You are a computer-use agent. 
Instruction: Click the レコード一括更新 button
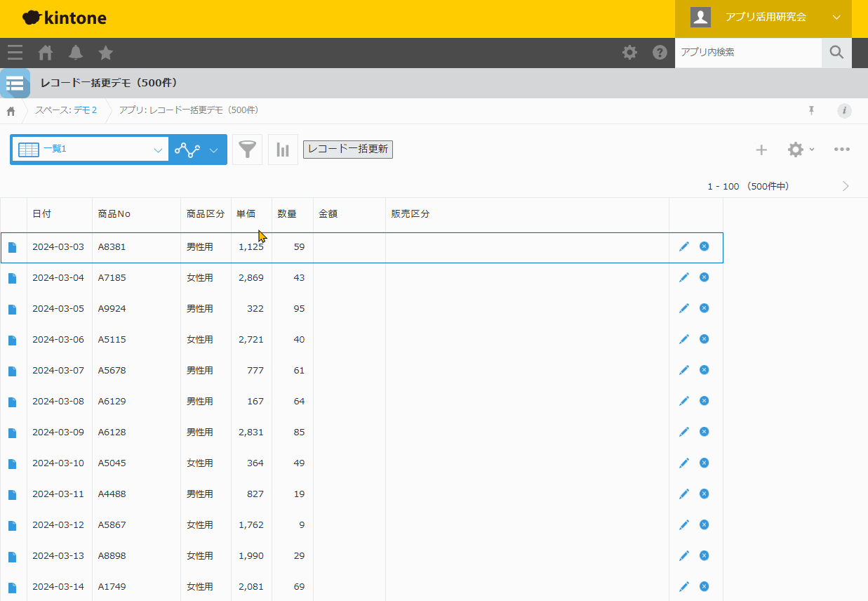pyautogui.click(x=347, y=149)
